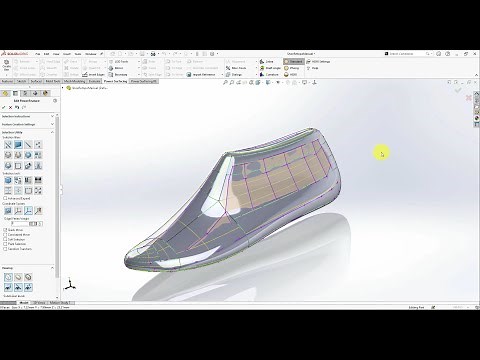
Task: Switch to Phong shading mode
Action: 292,68
